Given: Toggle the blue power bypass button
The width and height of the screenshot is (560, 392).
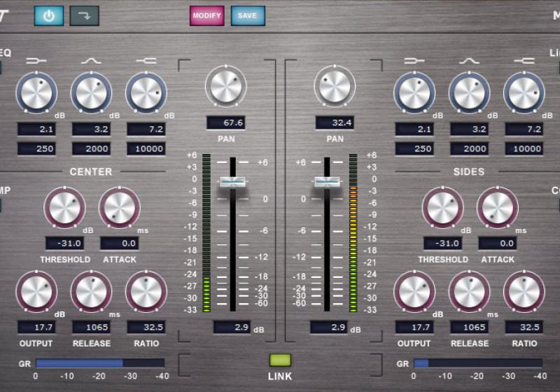Looking at the screenshot, I should click(x=49, y=15).
